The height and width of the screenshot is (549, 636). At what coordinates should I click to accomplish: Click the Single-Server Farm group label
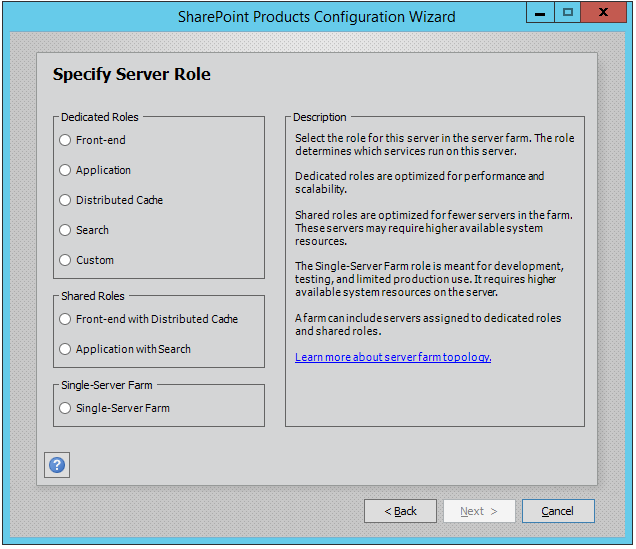click(x=107, y=385)
